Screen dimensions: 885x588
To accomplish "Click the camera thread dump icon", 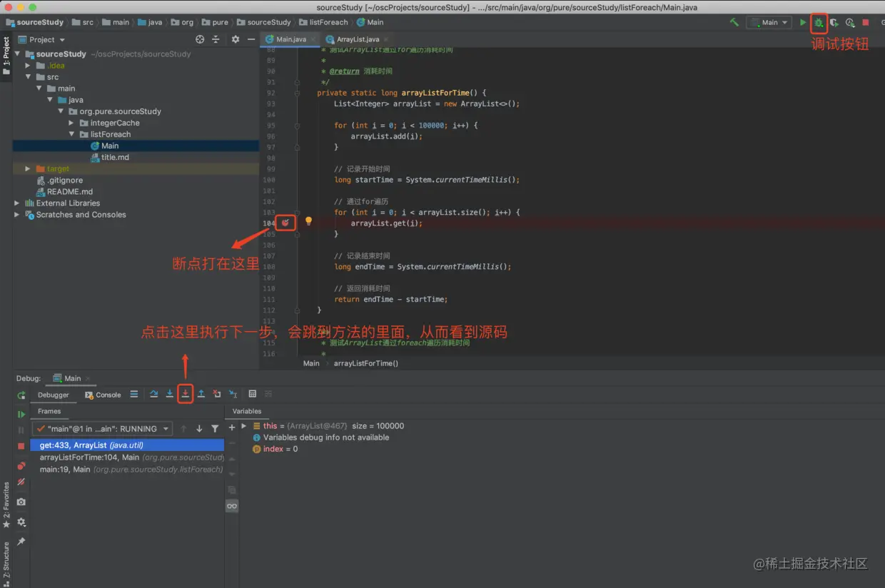I will 21,502.
